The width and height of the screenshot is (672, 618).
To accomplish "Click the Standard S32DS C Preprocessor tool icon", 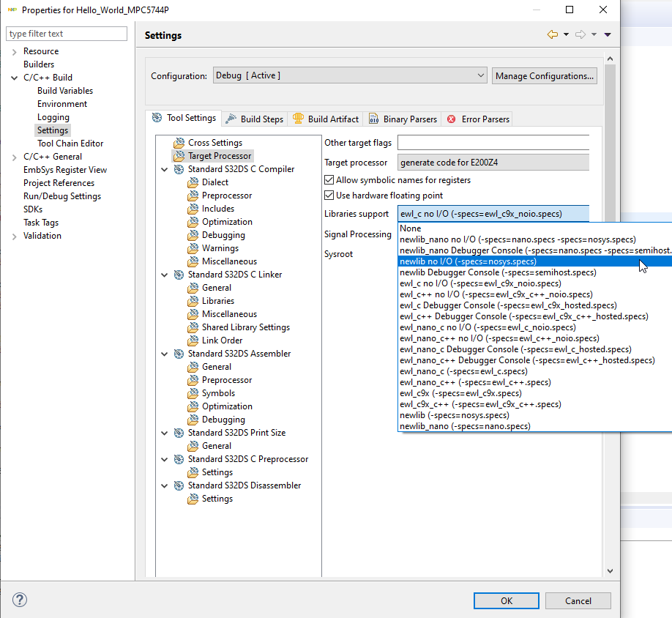I will coord(179,459).
